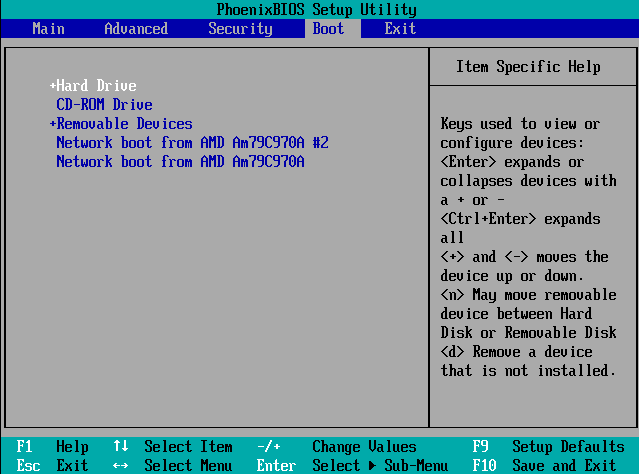Click the '<Ctrl+Enter> expands' help line
This screenshot has width=639, height=474.
(520, 219)
